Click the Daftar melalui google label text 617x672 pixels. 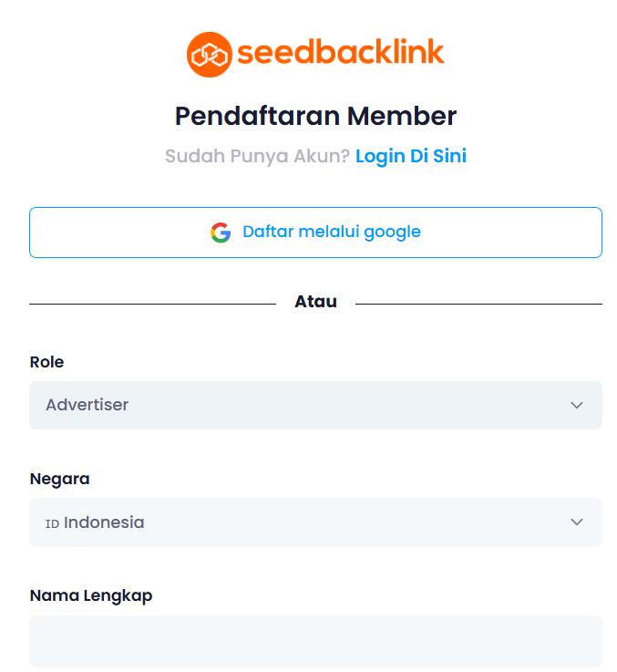point(332,232)
